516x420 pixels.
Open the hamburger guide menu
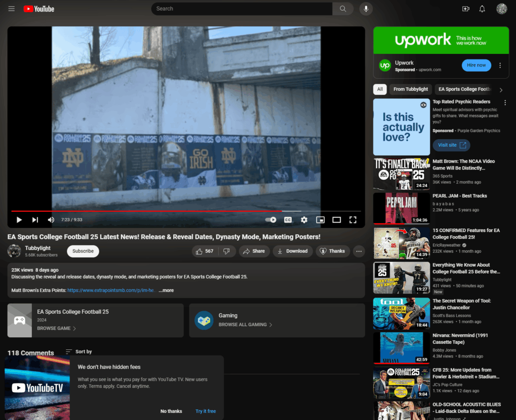tap(12, 9)
